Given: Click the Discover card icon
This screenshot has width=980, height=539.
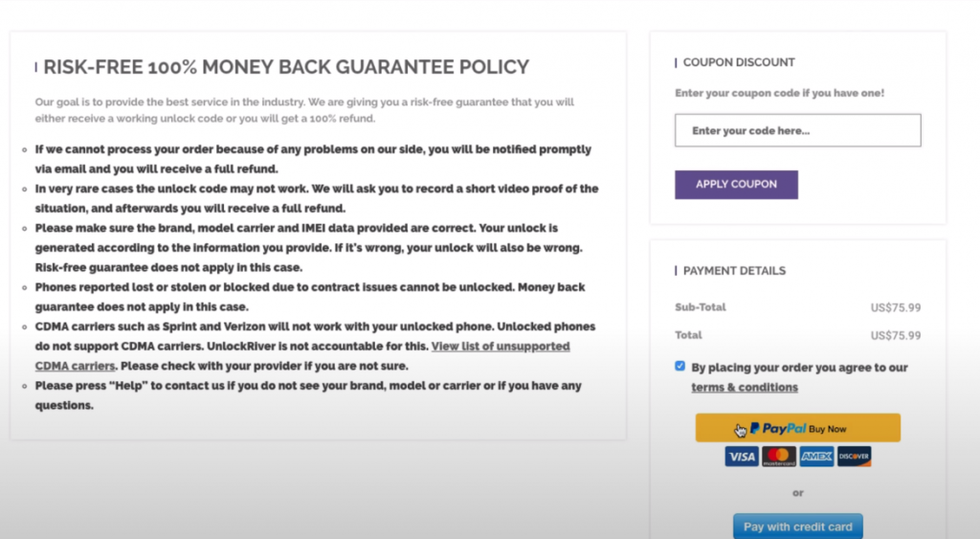Looking at the screenshot, I should (854, 457).
